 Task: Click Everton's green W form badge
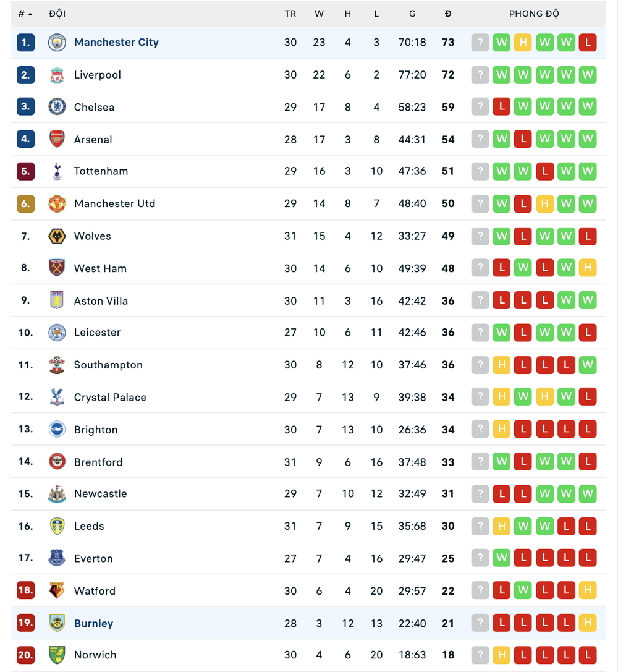coord(502,558)
